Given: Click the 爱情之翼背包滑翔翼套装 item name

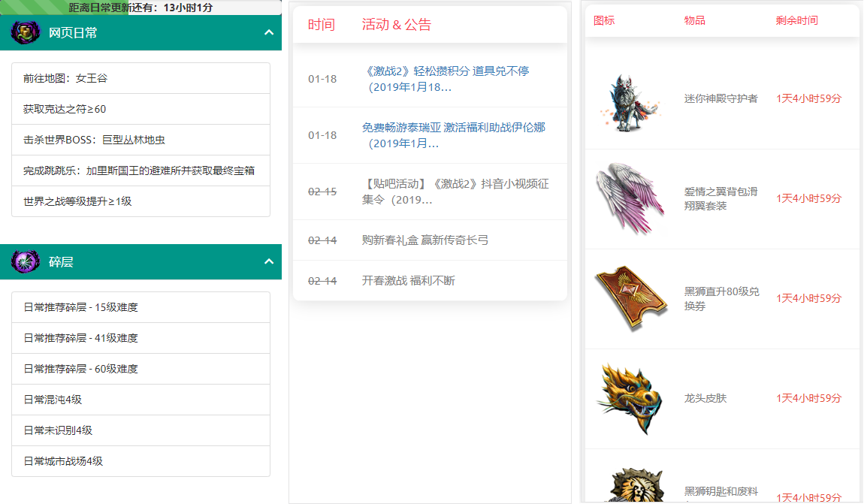Looking at the screenshot, I should pyautogui.click(x=721, y=198).
